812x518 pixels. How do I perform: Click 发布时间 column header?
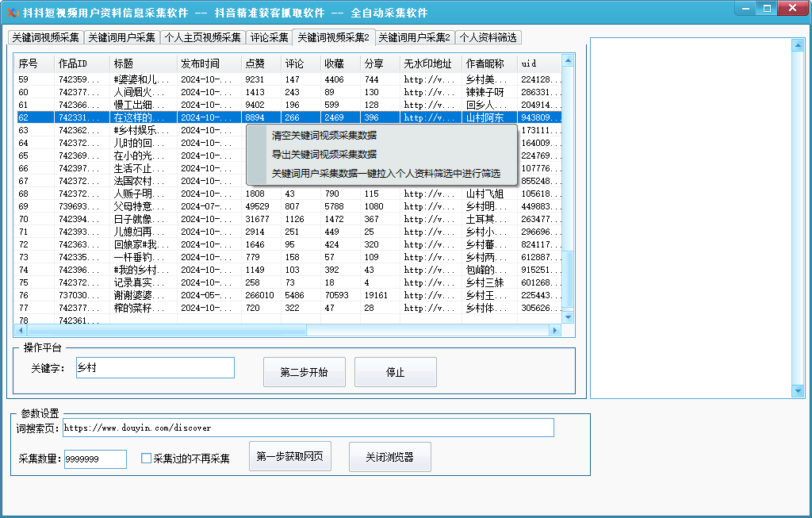tap(209, 63)
